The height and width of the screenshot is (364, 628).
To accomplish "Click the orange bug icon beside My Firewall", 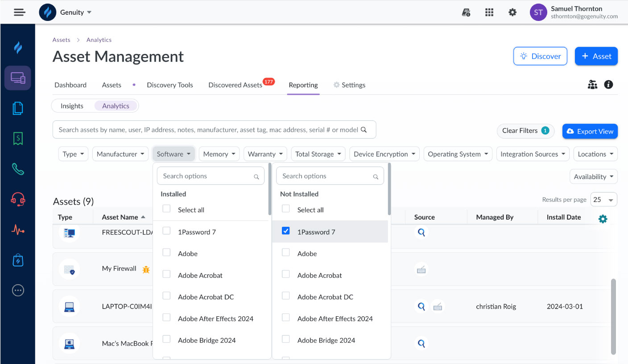I will point(146,269).
